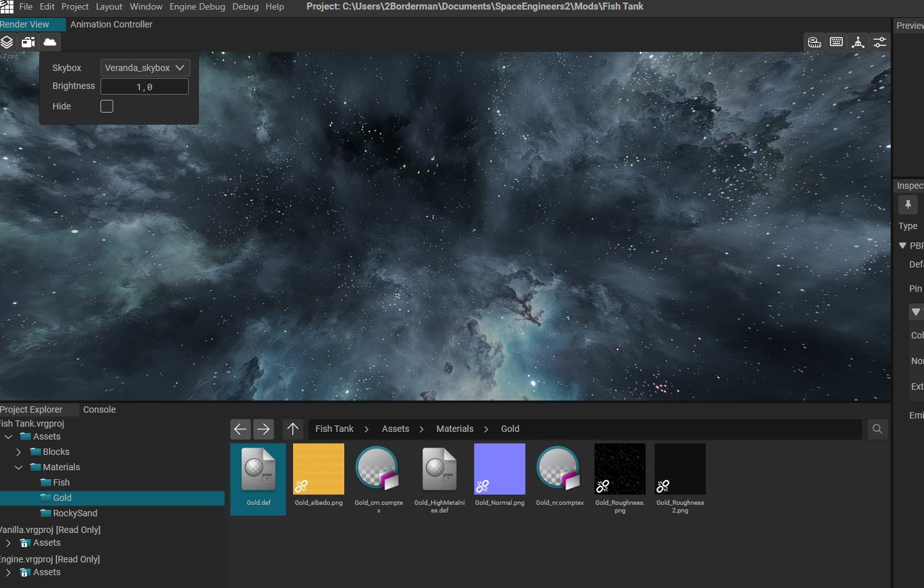924x588 pixels.
Task: Open the layers icon in Render View toolbar
Action: [6, 42]
